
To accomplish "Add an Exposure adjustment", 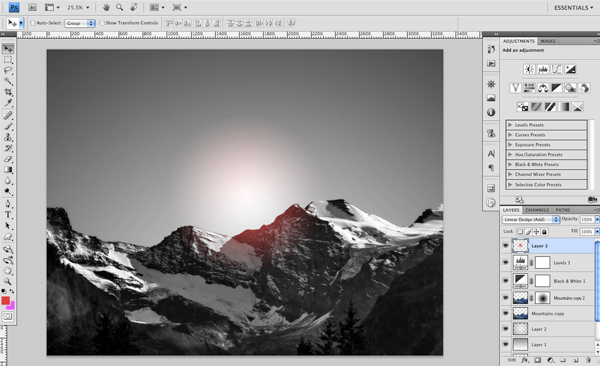I will [x=571, y=69].
